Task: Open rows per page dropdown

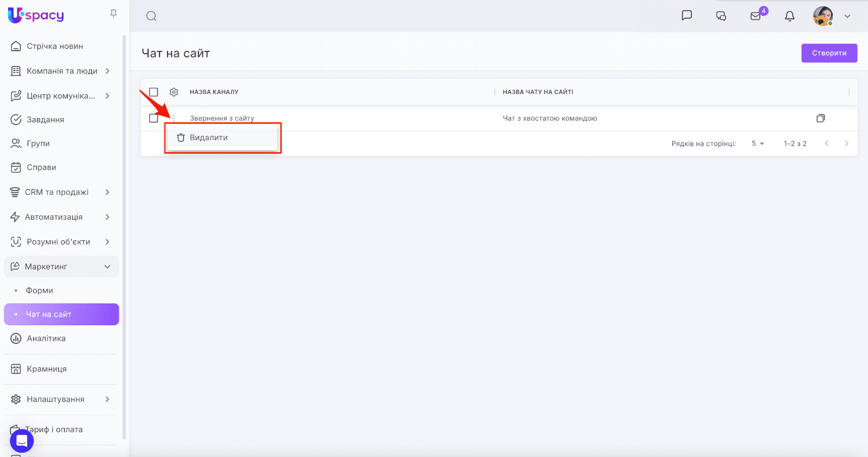Action: [758, 144]
